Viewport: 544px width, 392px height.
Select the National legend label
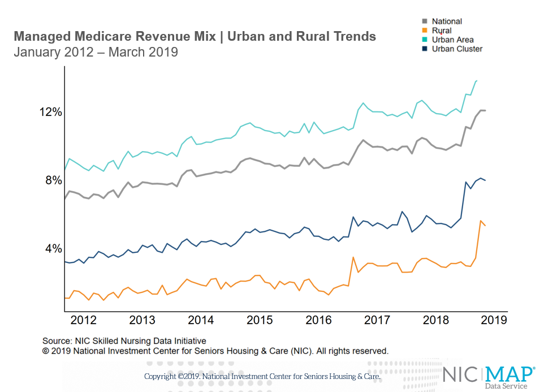(447, 21)
